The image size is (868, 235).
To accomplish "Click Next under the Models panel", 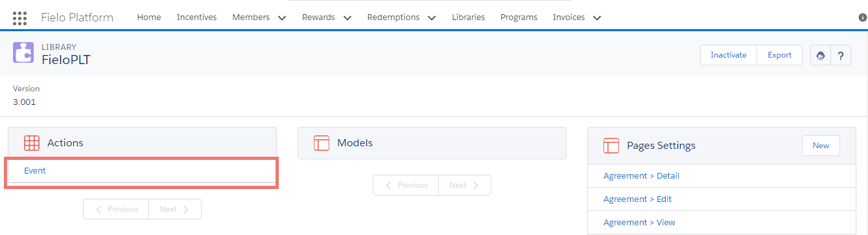I will (465, 185).
